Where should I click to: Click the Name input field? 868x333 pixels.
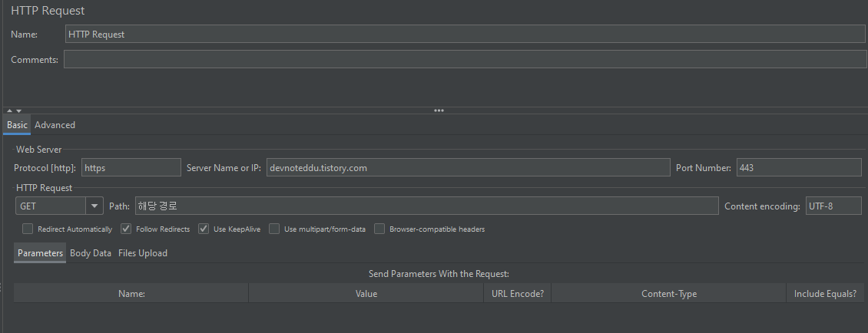pos(465,34)
